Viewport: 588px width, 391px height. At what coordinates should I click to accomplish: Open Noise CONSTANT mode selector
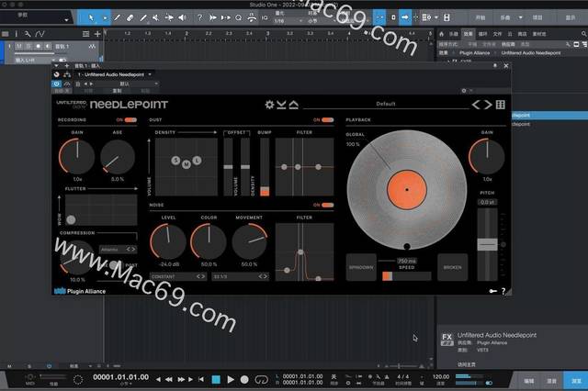178,276
